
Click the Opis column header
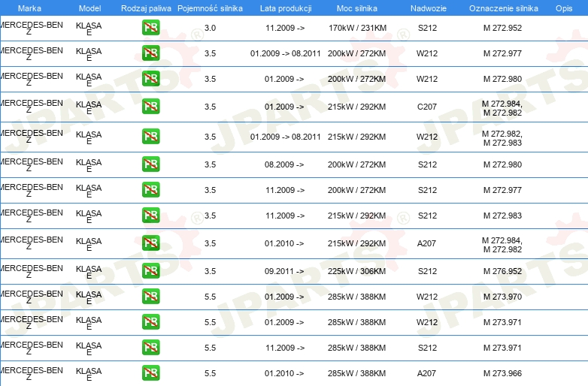pyautogui.click(x=564, y=8)
